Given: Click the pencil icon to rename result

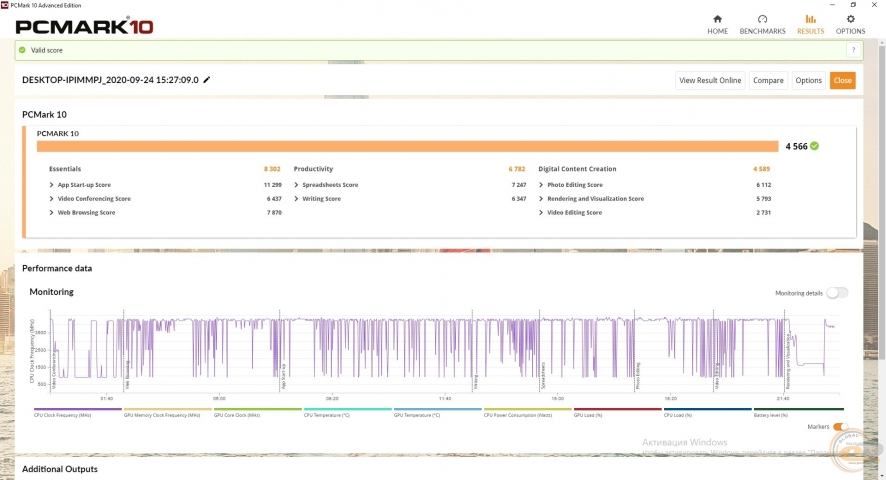Looking at the screenshot, I should tap(207, 80).
